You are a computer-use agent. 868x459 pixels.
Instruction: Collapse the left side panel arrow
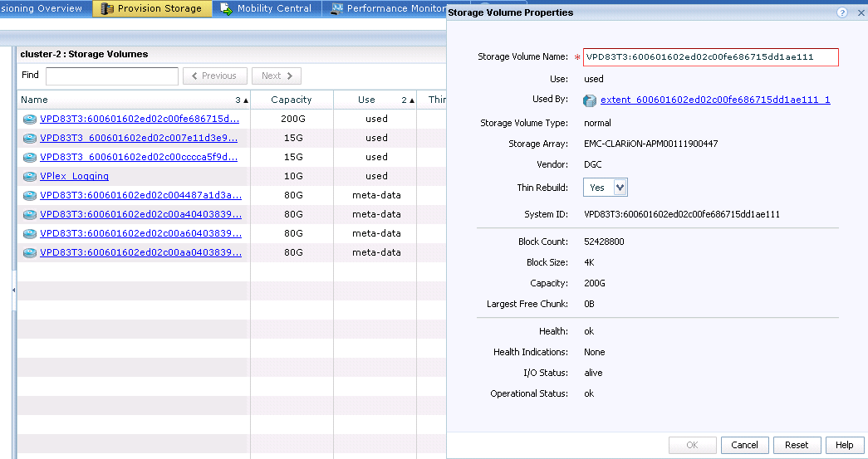tap(13, 290)
